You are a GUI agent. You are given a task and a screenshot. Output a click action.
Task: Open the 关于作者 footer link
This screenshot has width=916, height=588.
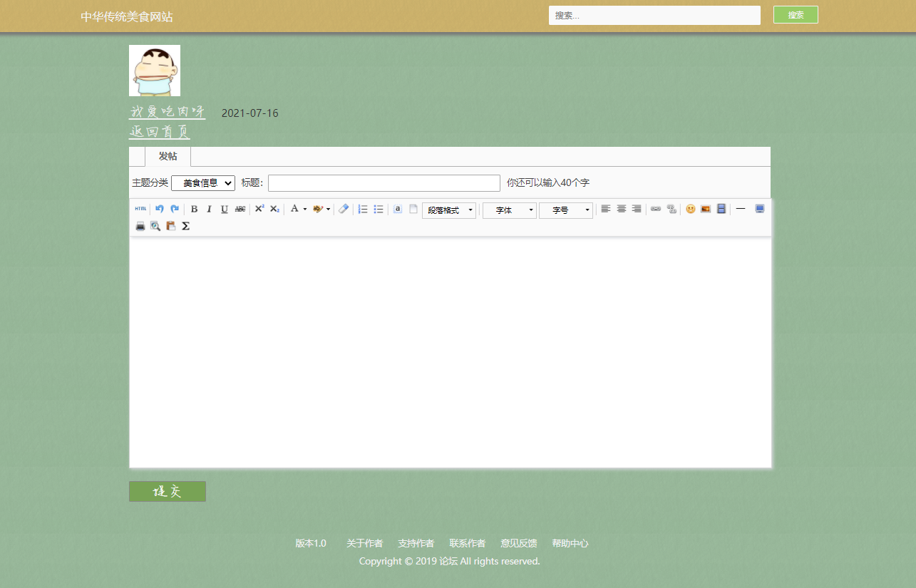[364, 543]
